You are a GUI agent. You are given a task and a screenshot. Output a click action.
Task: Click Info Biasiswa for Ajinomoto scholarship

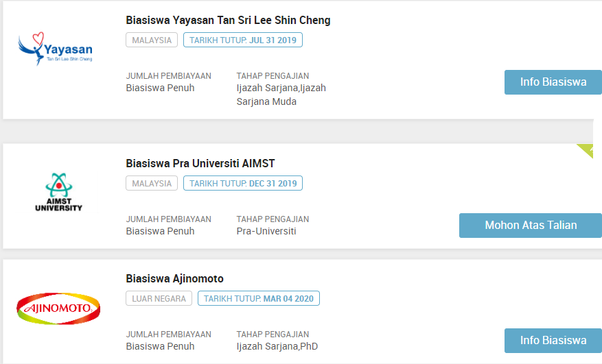click(x=553, y=341)
